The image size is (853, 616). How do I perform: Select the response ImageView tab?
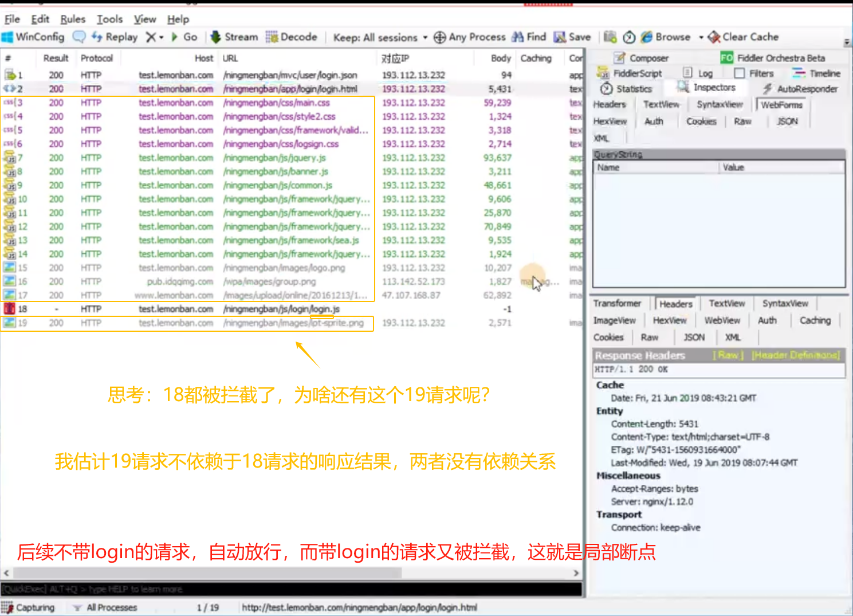click(614, 320)
